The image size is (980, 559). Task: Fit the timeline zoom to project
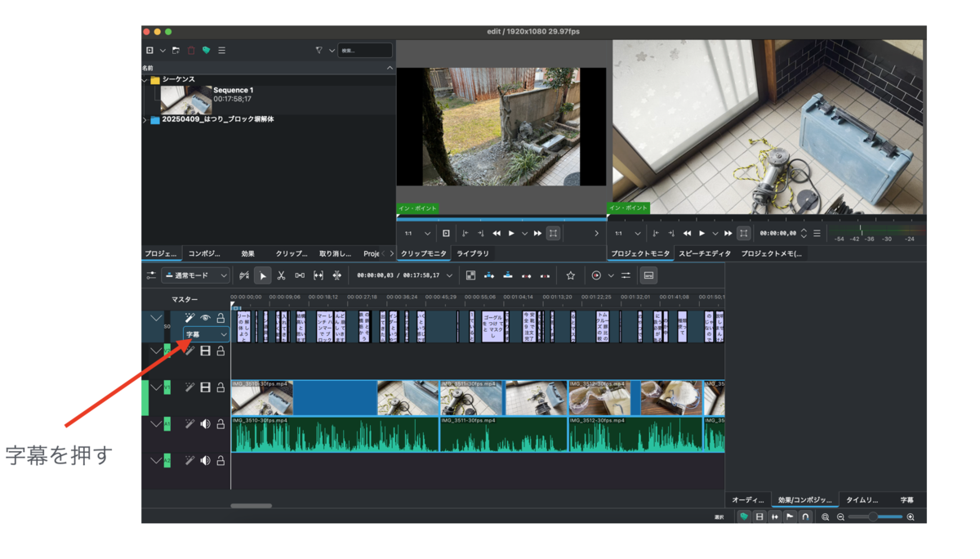(826, 517)
